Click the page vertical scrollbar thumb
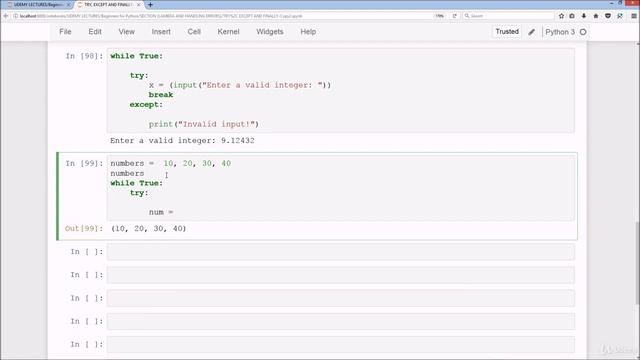640x360 pixels. 638,262
